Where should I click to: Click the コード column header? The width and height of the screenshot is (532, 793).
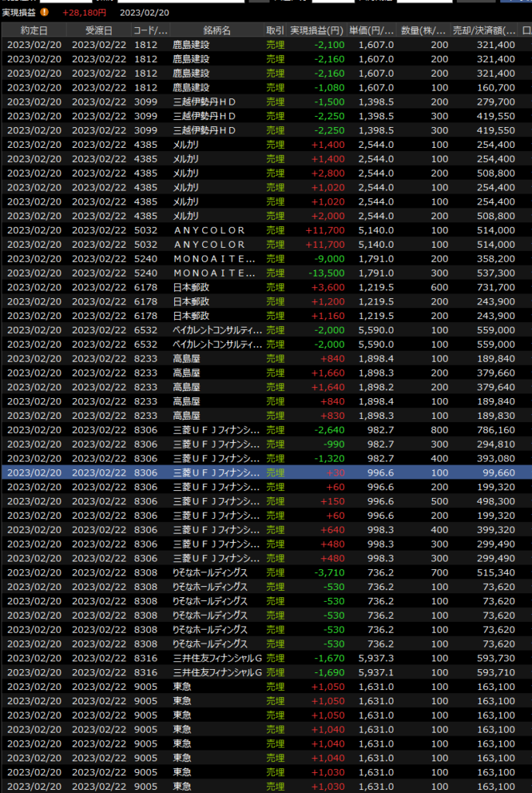tap(150, 30)
